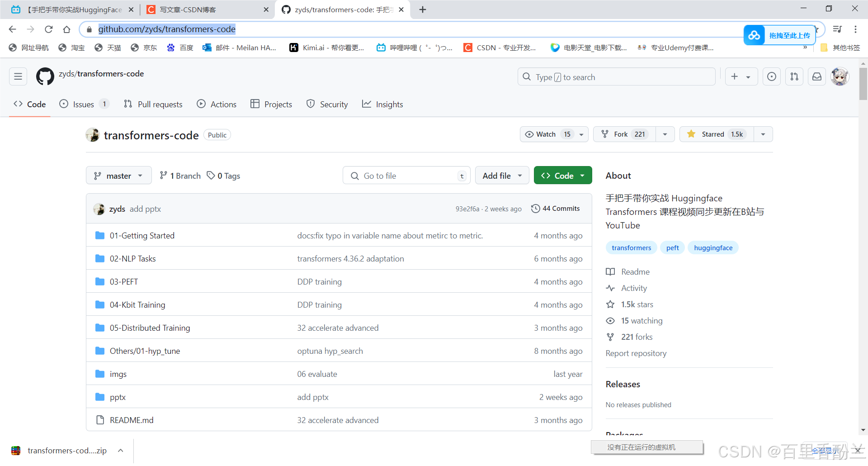868x466 pixels.
Task: Open the hamburger navigation menu
Action: click(x=18, y=77)
